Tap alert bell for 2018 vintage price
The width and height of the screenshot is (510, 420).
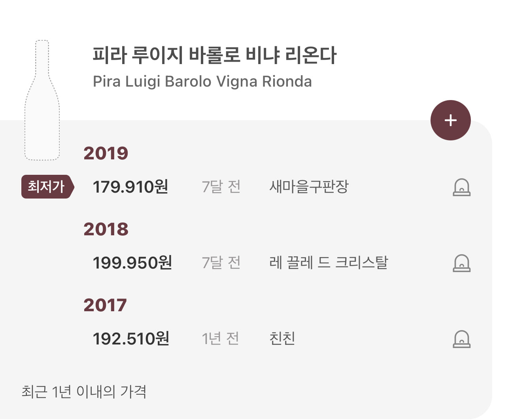click(x=461, y=263)
